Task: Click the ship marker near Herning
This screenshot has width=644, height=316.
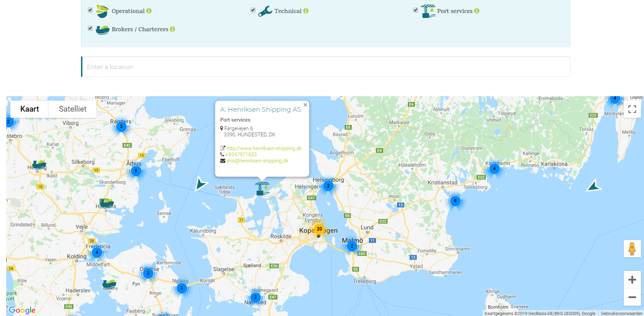Action: coord(39,165)
